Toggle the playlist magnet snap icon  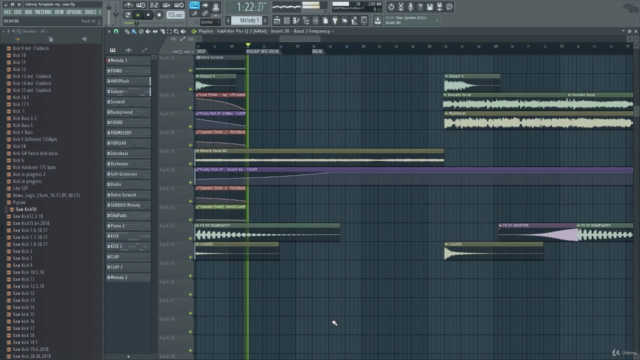pos(116,31)
